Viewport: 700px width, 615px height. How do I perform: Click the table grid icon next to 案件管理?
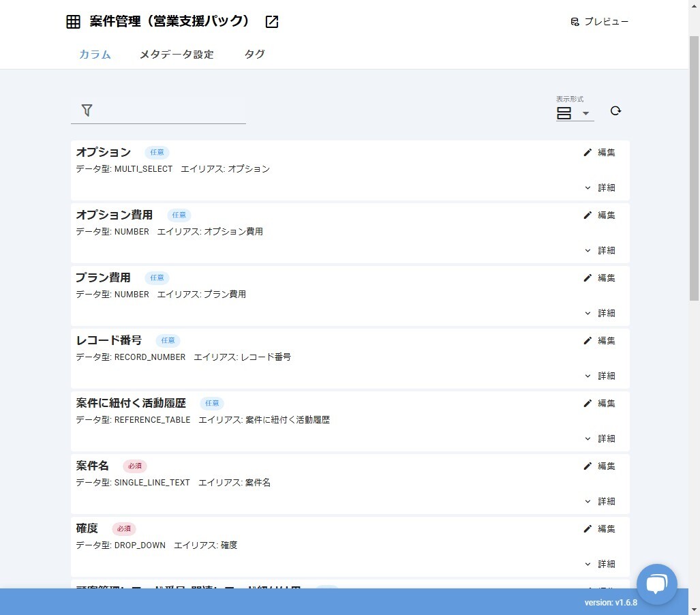(73, 21)
